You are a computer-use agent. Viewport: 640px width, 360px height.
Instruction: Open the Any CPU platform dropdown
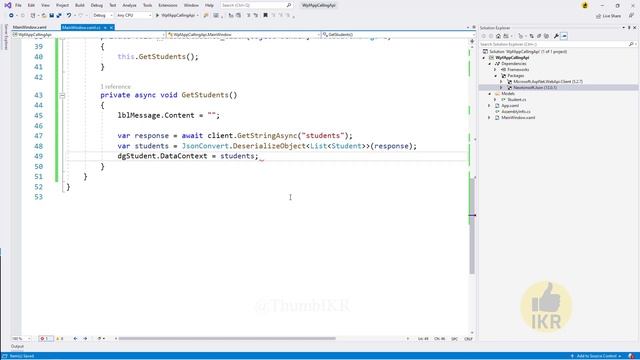point(134,15)
